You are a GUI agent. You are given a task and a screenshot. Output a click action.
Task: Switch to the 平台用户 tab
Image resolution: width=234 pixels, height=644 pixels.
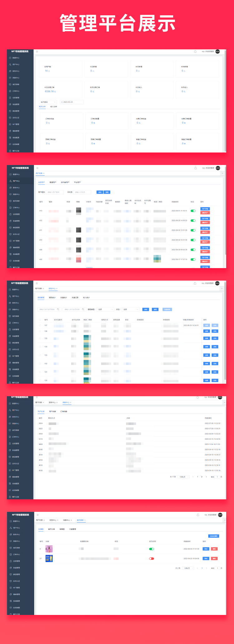[77, 182]
